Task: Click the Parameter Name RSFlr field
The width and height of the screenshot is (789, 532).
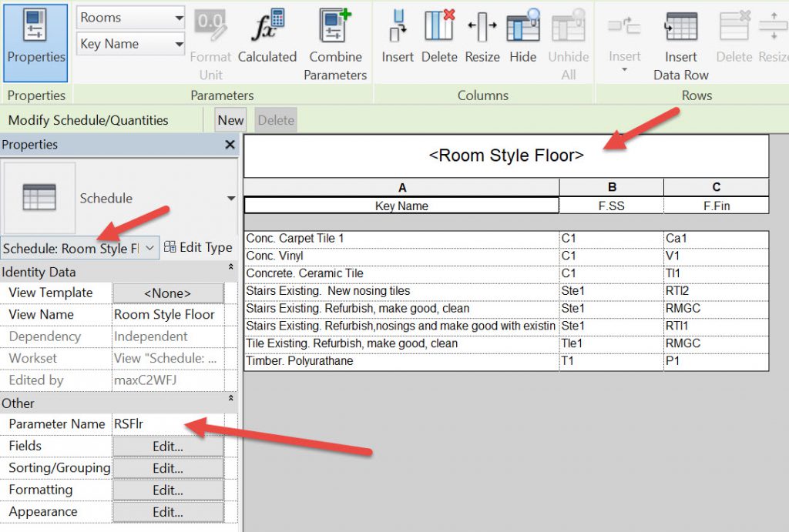Action: 170,424
